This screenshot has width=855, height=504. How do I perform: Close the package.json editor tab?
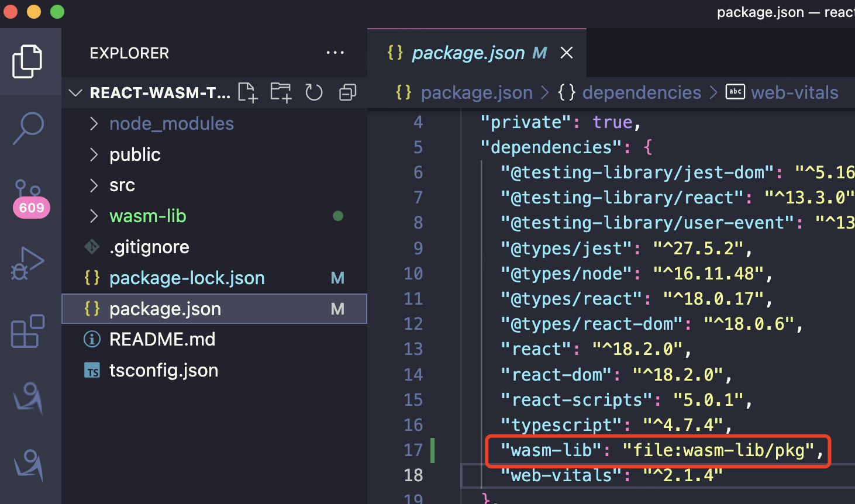click(x=566, y=53)
